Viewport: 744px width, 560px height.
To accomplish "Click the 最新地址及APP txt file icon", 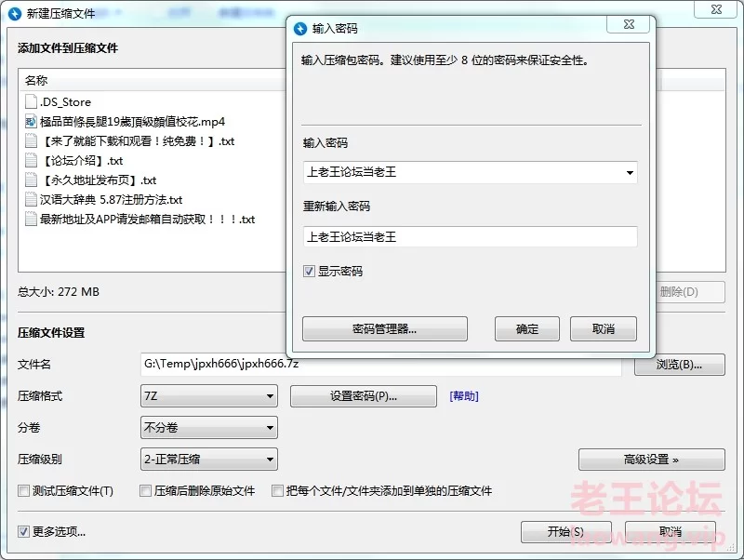I will (x=31, y=219).
